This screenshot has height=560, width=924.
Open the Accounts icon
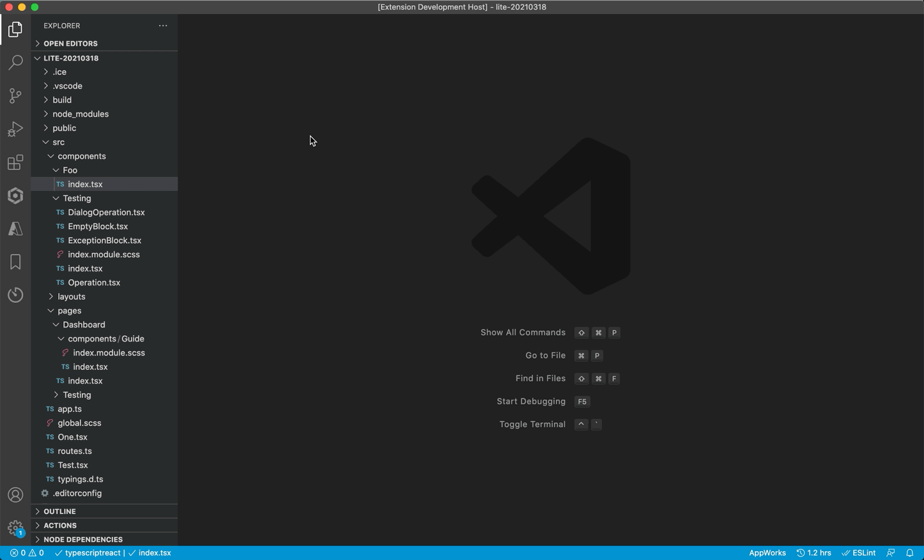15,495
